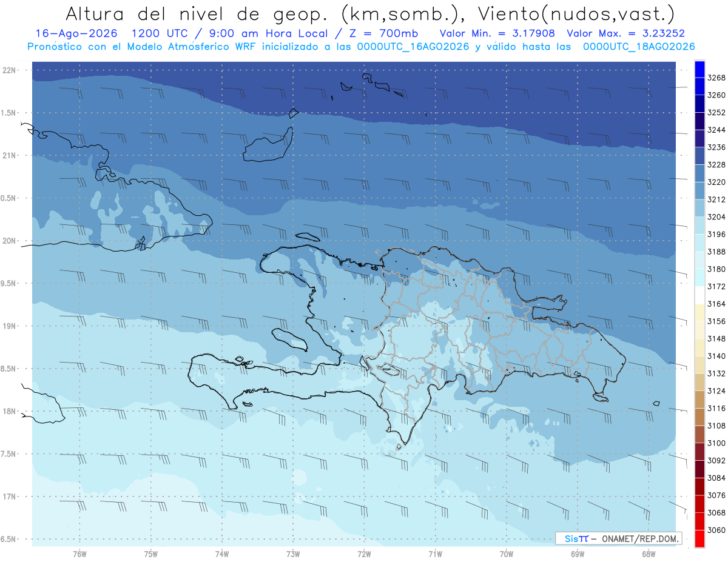Select 'Valor Max. = 3.23252' text
Image resolution: width=728 pixels, height=562 pixels.
[625, 33]
